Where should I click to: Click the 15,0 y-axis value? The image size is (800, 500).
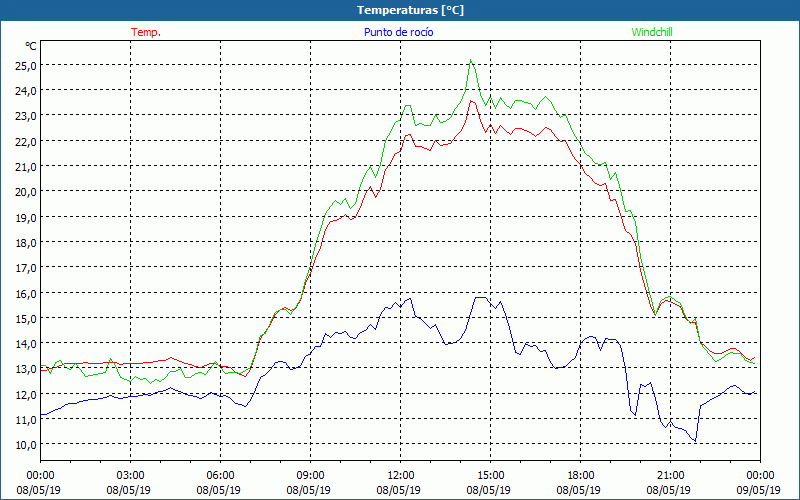pyautogui.click(x=26, y=319)
